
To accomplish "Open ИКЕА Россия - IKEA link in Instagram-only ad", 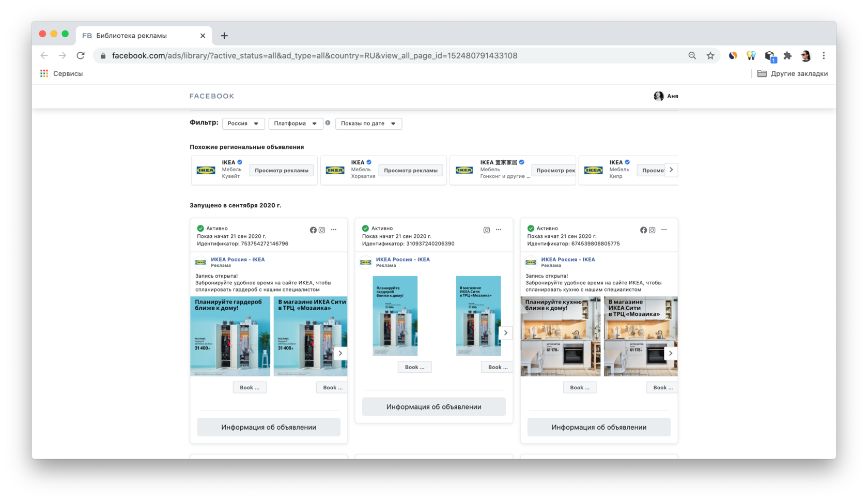I will pyautogui.click(x=403, y=260).
